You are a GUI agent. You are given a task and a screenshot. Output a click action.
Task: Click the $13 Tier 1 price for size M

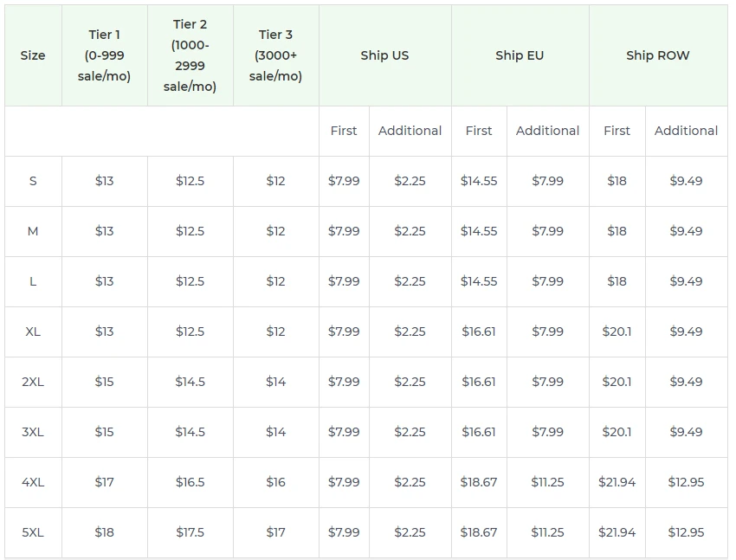coord(104,231)
